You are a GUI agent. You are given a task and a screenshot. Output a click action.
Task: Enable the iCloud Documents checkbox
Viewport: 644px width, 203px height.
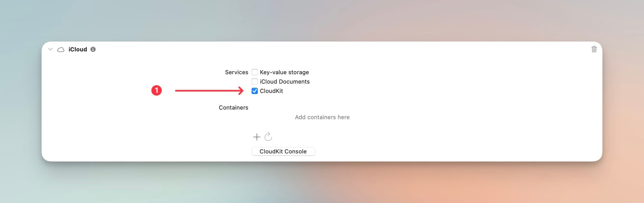pyautogui.click(x=255, y=81)
